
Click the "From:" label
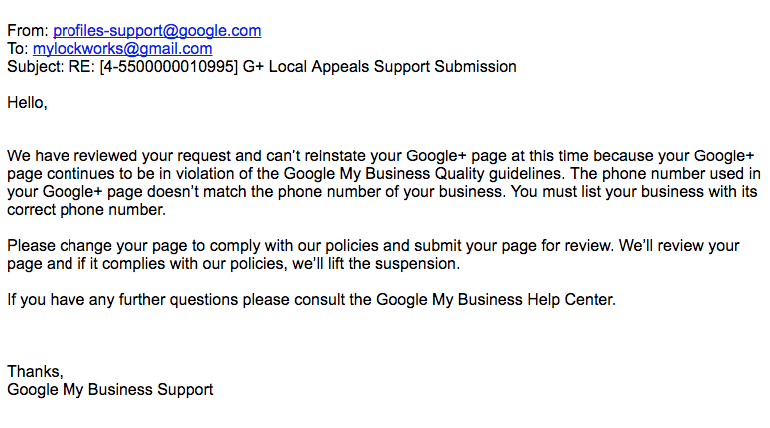[28, 31]
